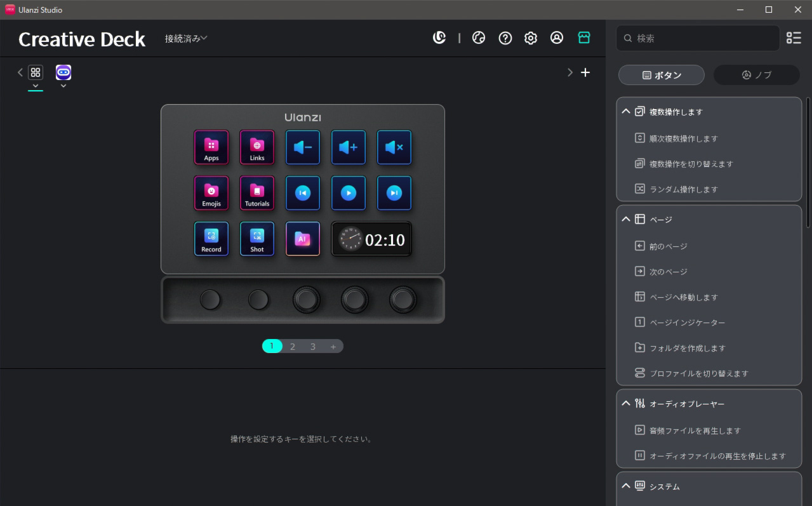Add a new page with the plus
The width and height of the screenshot is (812, 506).
[x=333, y=346]
